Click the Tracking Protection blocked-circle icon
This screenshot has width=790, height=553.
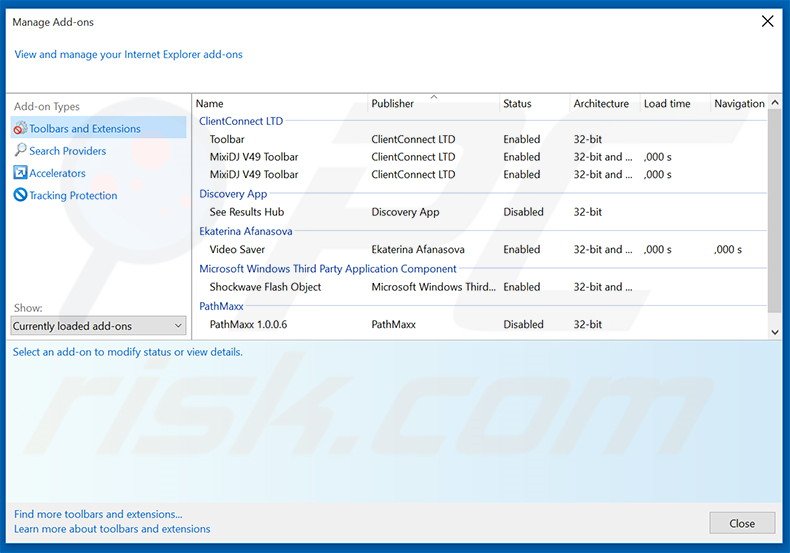[20, 195]
